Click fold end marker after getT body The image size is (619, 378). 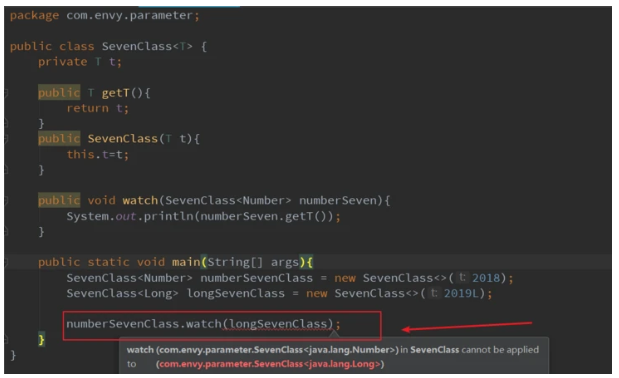tap(6, 124)
